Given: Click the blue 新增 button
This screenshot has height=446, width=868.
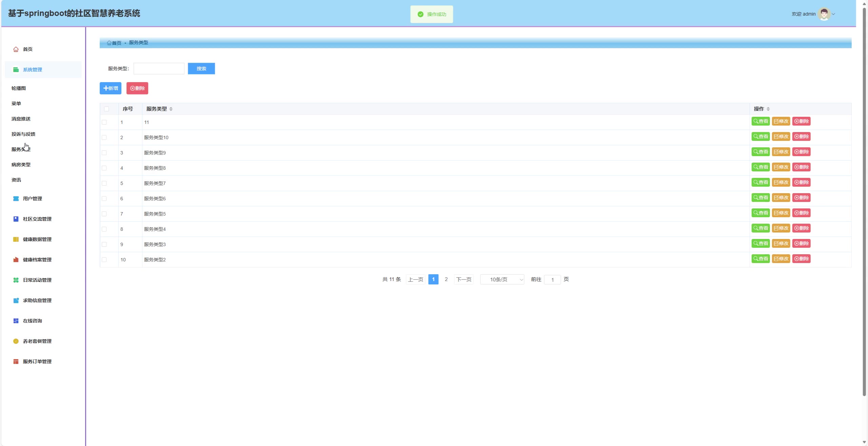Looking at the screenshot, I should pyautogui.click(x=111, y=88).
